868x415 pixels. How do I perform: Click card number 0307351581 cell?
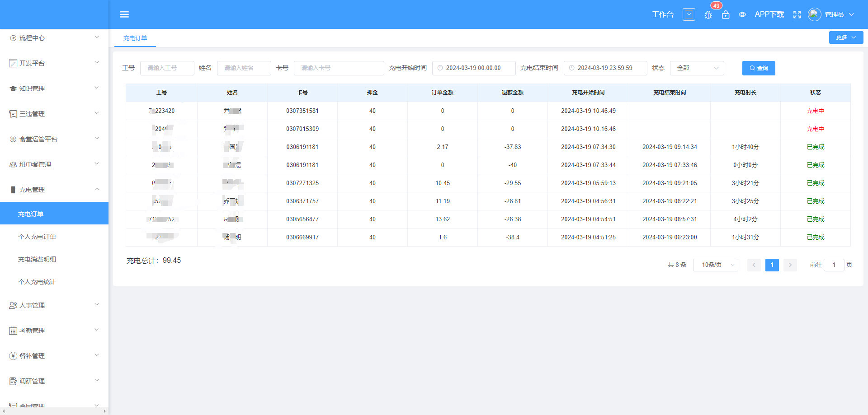pyautogui.click(x=302, y=111)
